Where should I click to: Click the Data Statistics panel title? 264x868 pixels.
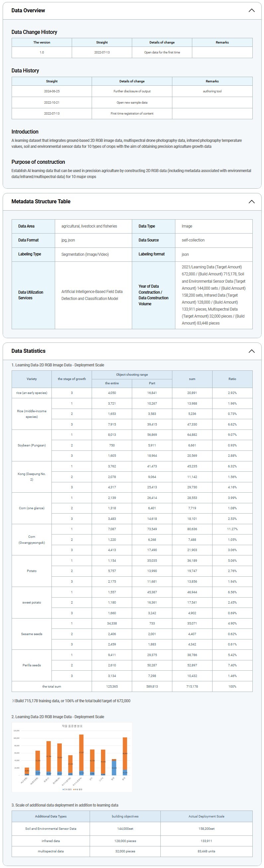(28, 351)
